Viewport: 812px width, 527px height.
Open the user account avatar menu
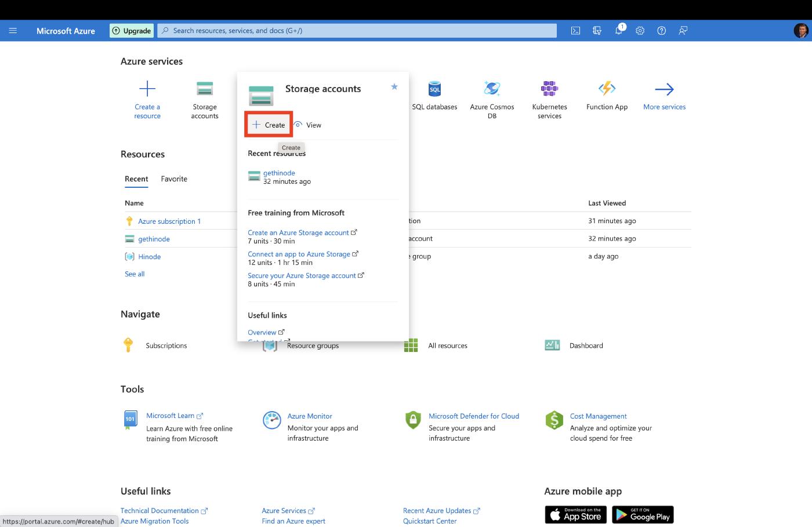coord(800,31)
